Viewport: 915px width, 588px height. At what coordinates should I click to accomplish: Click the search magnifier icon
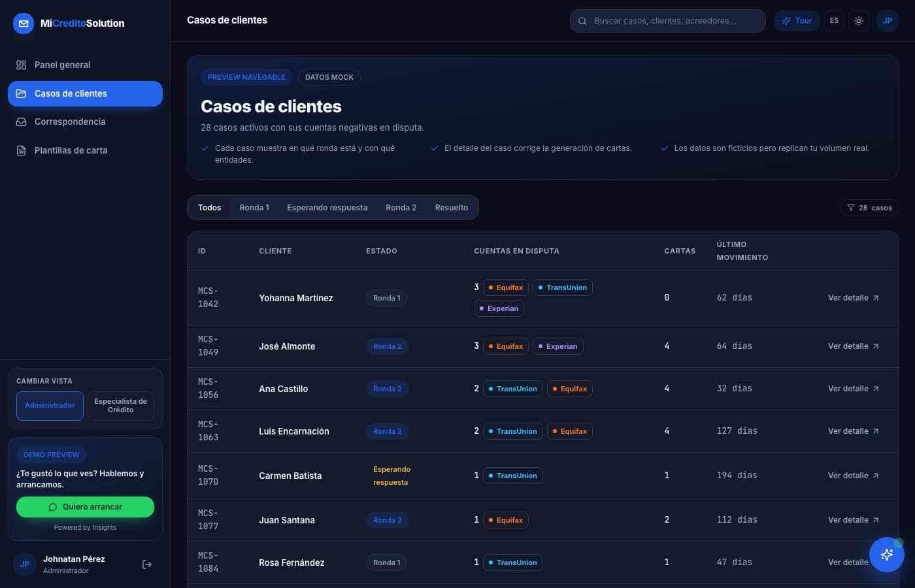582,21
